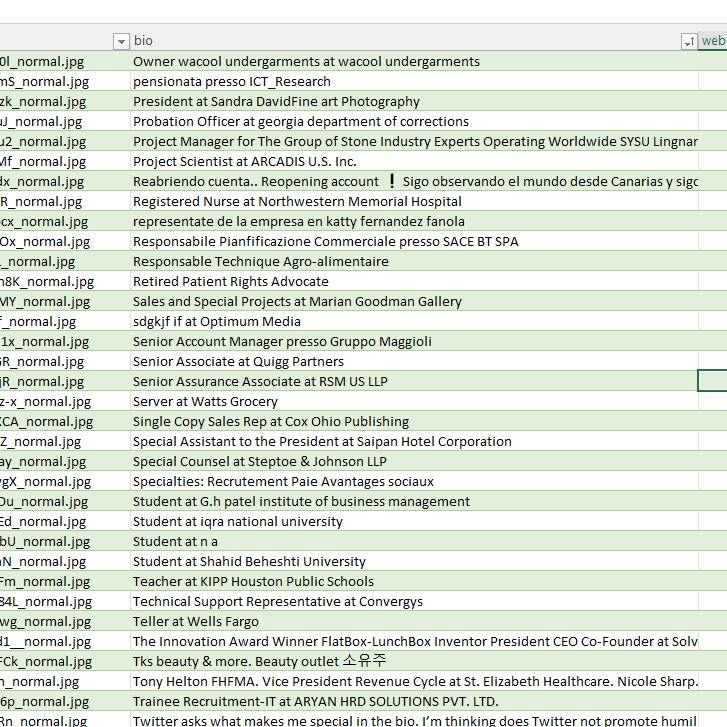727x727 pixels.
Task: Select image cell 'Fm_normal.jpg'
Action: pos(65,581)
